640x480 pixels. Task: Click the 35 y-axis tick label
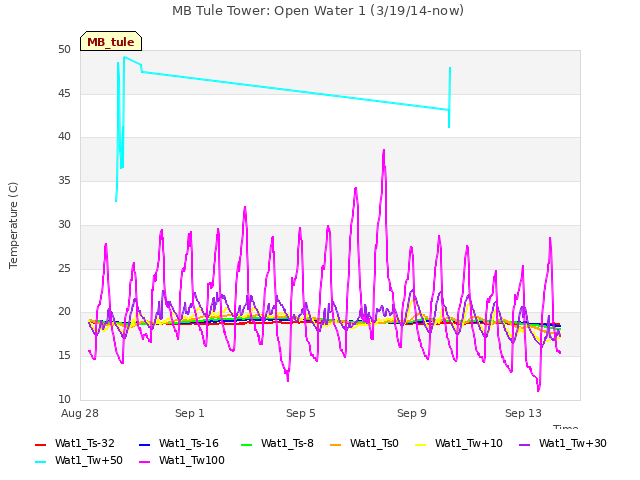64,181
